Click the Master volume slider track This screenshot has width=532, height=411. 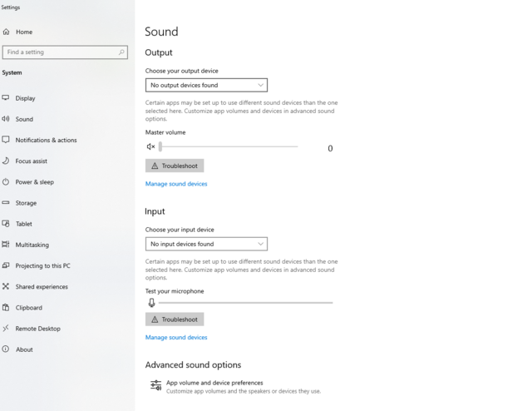(229, 147)
